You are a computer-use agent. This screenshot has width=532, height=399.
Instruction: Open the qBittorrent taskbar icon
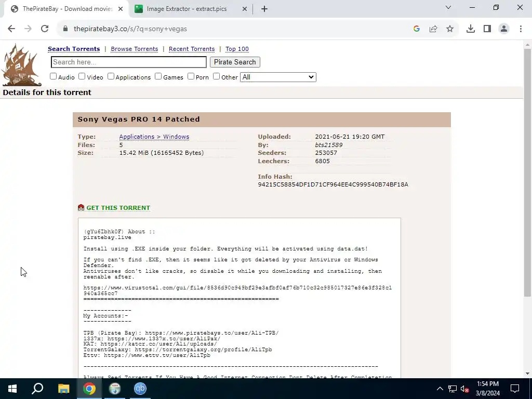point(140,389)
